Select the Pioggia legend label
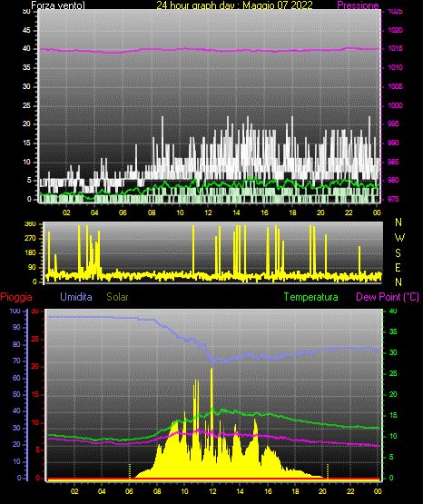This screenshot has width=423, height=504. pyautogui.click(x=16, y=297)
